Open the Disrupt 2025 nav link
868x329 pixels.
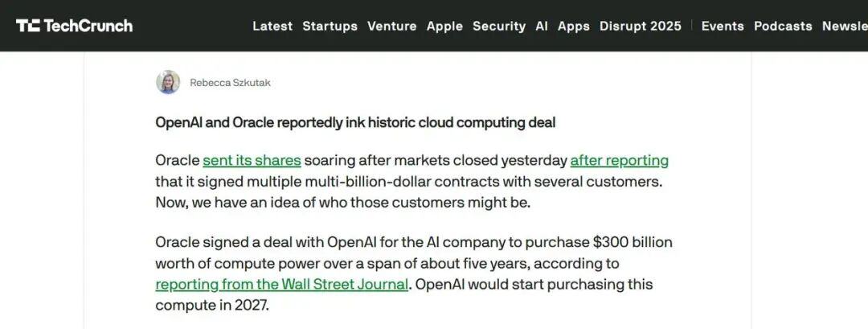[640, 26]
